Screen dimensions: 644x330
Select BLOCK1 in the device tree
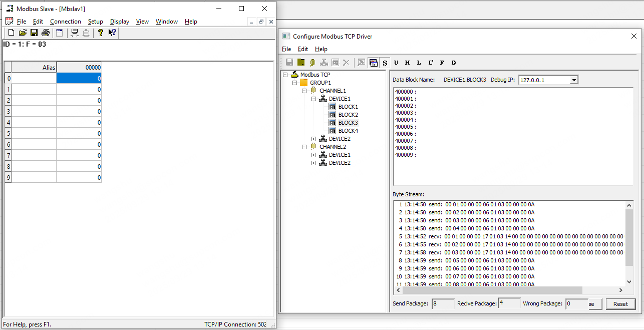pyautogui.click(x=348, y=107)
